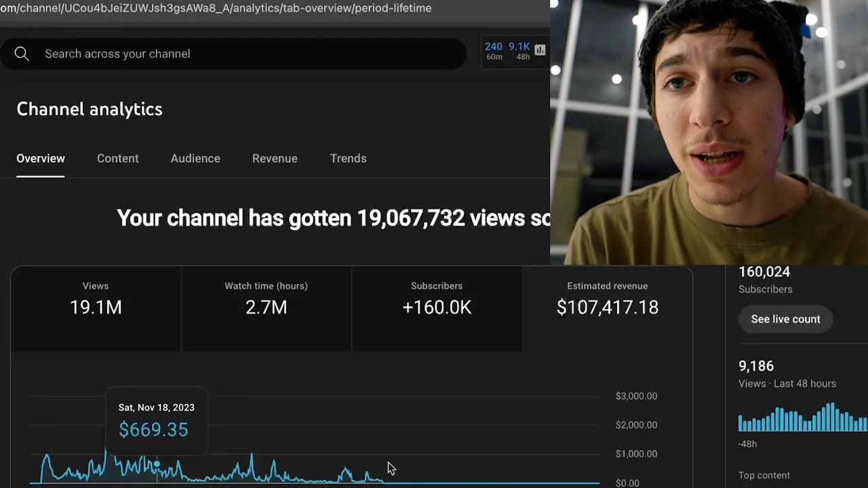Switch to the Overview tab
Image resolution: width=868 pixels, height=488 pixels.
41,159
